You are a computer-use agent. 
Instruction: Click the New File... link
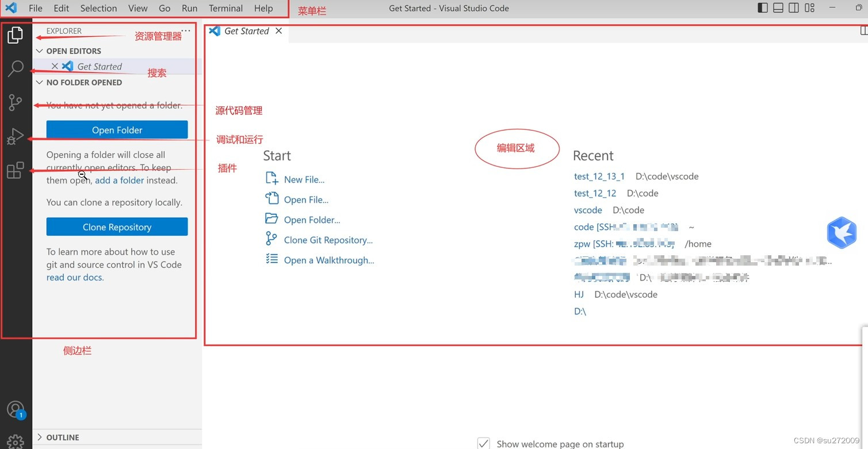[304, 179]
